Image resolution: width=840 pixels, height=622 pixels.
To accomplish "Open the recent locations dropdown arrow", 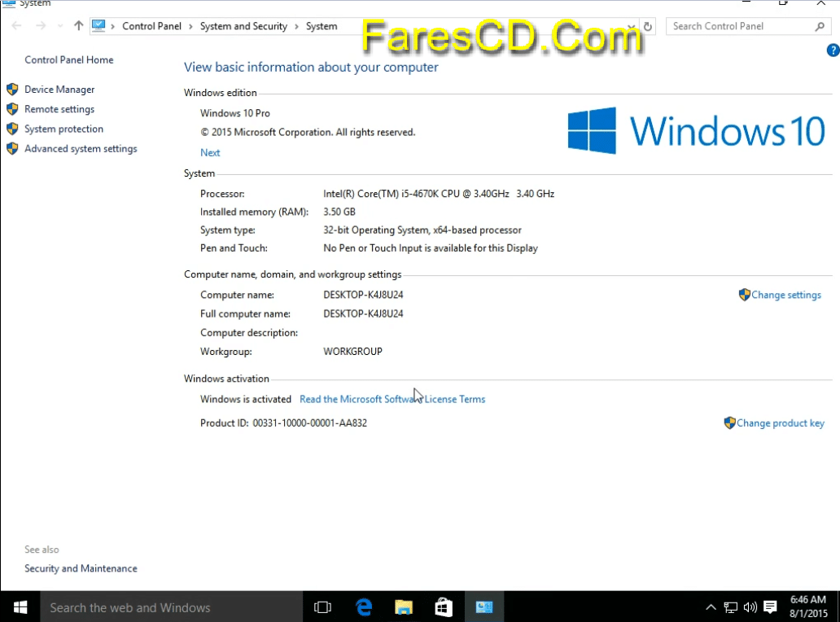I will click(60, 26).
